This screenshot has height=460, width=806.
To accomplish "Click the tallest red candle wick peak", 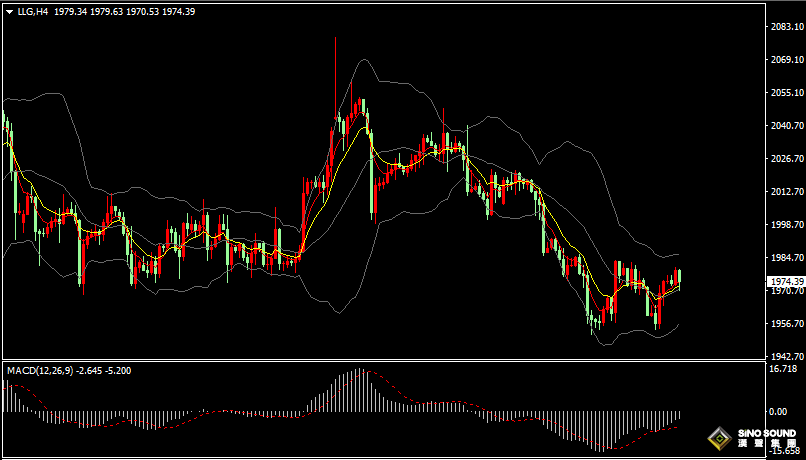I will click(335, 38).
